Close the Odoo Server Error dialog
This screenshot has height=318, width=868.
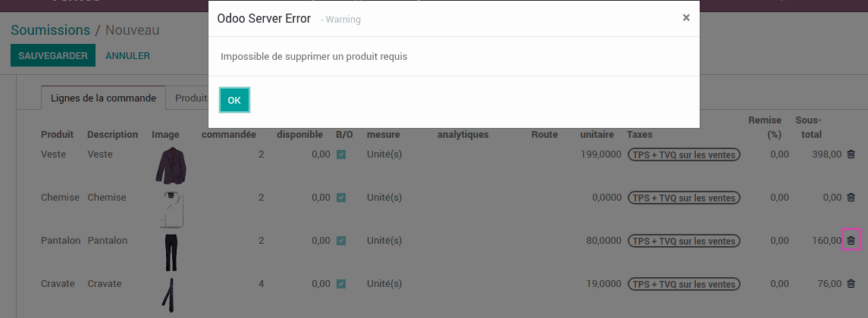point(686,17)
